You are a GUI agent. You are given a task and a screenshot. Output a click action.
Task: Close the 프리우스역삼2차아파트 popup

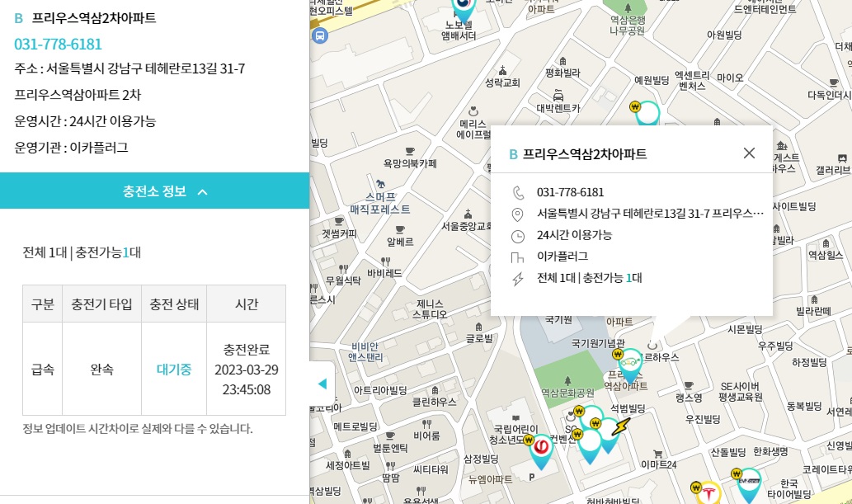[749, 153]
